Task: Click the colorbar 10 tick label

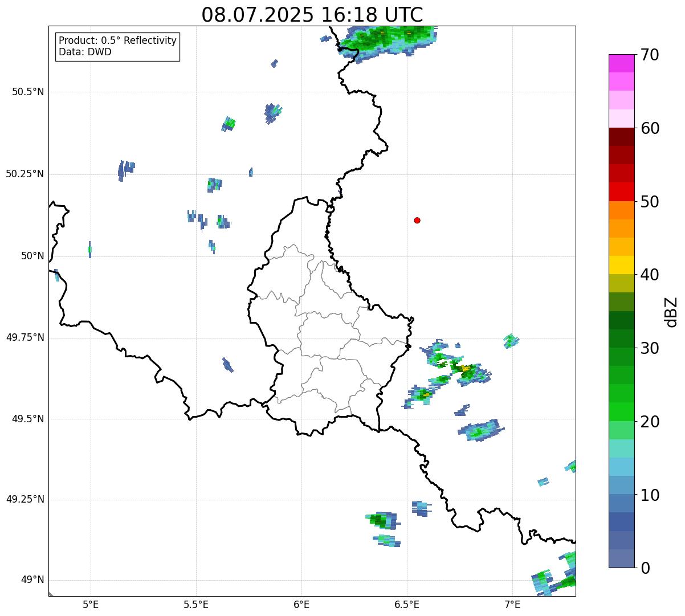Action: 650,495
